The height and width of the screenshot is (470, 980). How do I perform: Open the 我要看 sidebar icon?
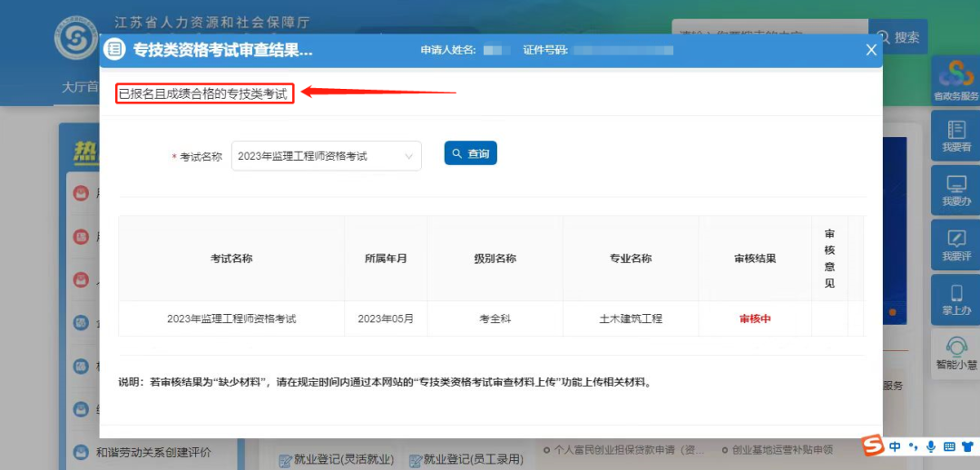pos(955,136)
